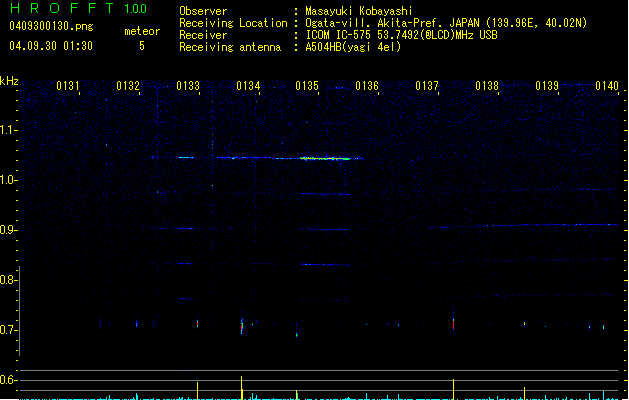Click the Observer field label
The height and width of the screenshot is (400, 629).
203,11
